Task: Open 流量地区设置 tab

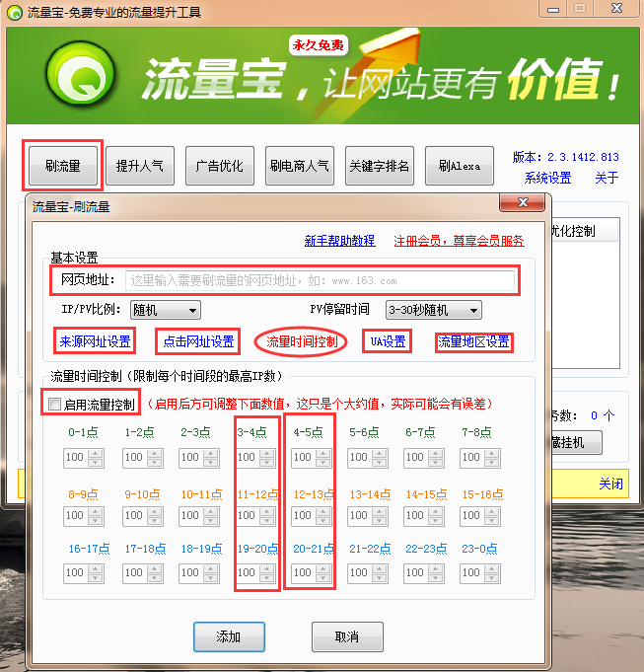Action: point(473,341)
